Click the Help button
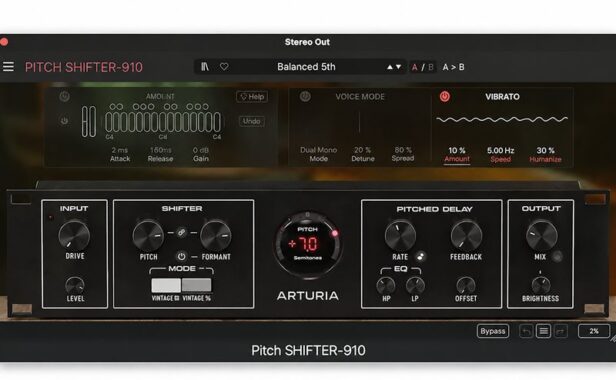Image resolution: width=616 pixels, height=380 pixels. [252, 97]
